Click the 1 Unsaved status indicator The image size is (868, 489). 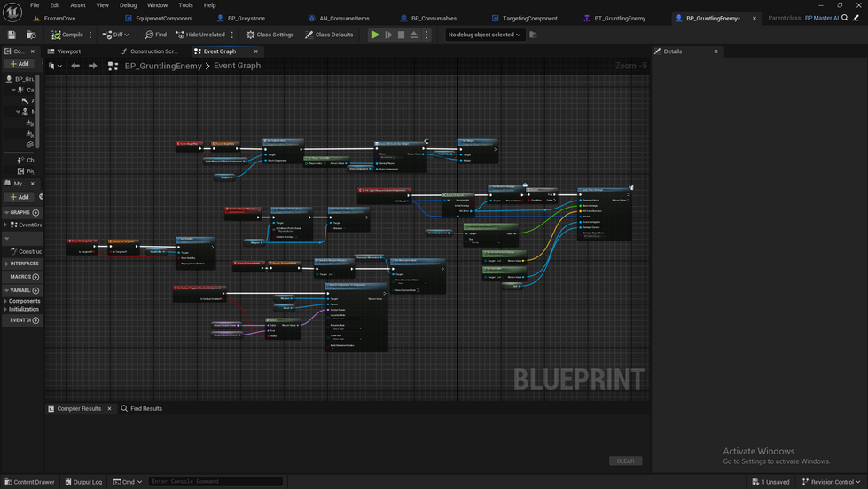pyautogui.click(x=770, y=482)
